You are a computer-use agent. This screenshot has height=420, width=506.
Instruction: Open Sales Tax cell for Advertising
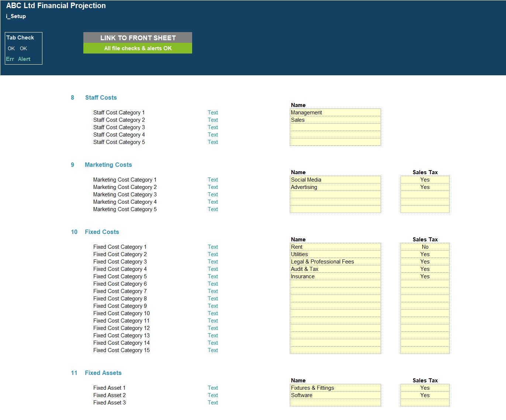pos(425,187)
